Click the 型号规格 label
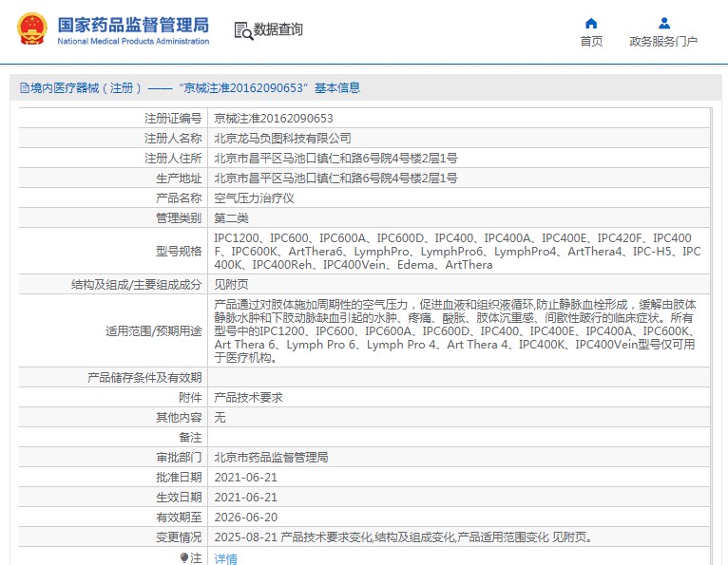The image size is (728, 565). 179,251
